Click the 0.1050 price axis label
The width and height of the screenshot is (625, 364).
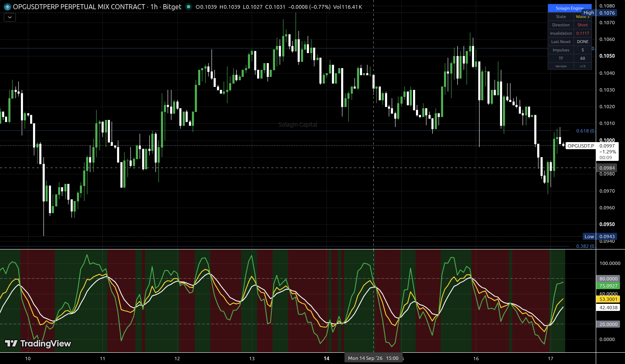[x=607, y=56]
